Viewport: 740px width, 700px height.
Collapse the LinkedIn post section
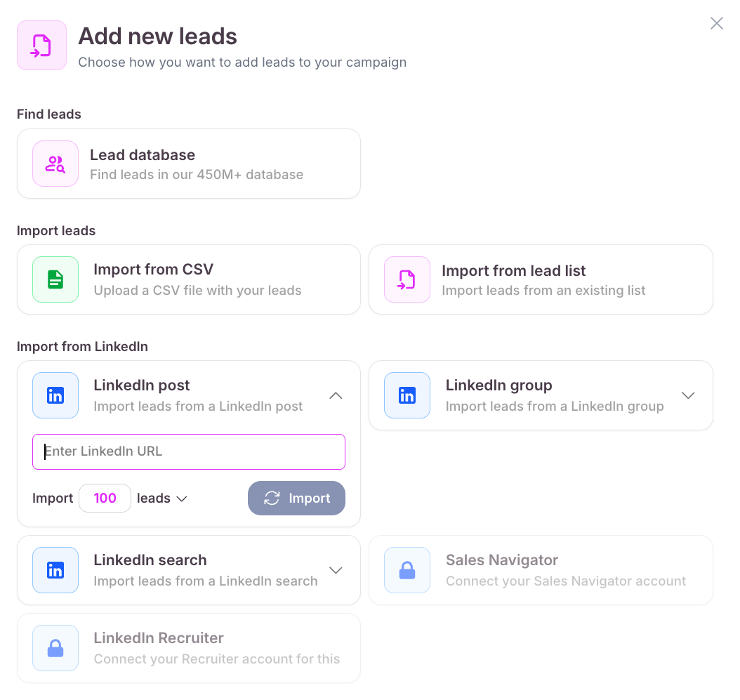tap(336, 395)
